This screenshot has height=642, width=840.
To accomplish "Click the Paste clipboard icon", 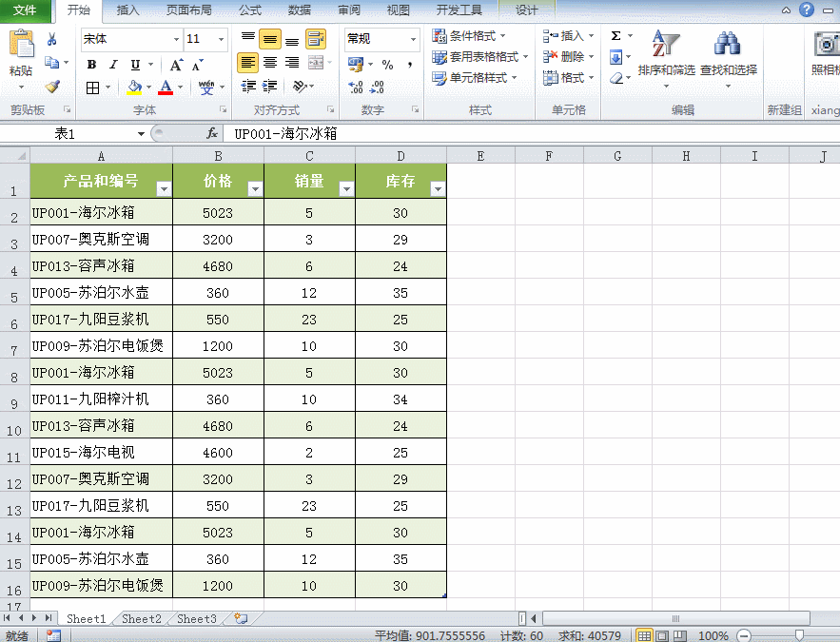I will [22, 44].
